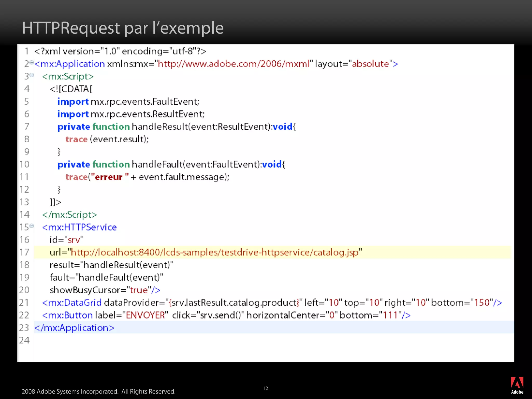This screenshot has width=532, height=399.
Task: Click fault="handleFault(event)" attribute
Action: (x=106, y=277)
